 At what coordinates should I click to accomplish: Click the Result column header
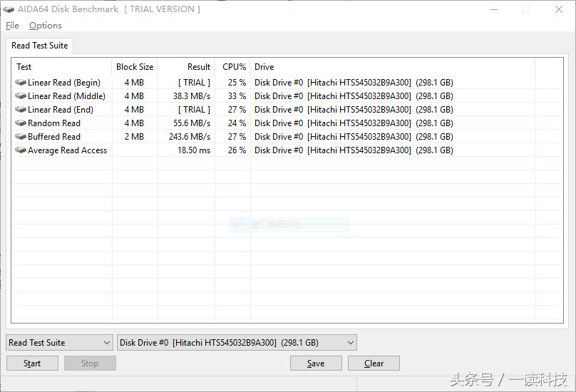click(x=186, y=67)
